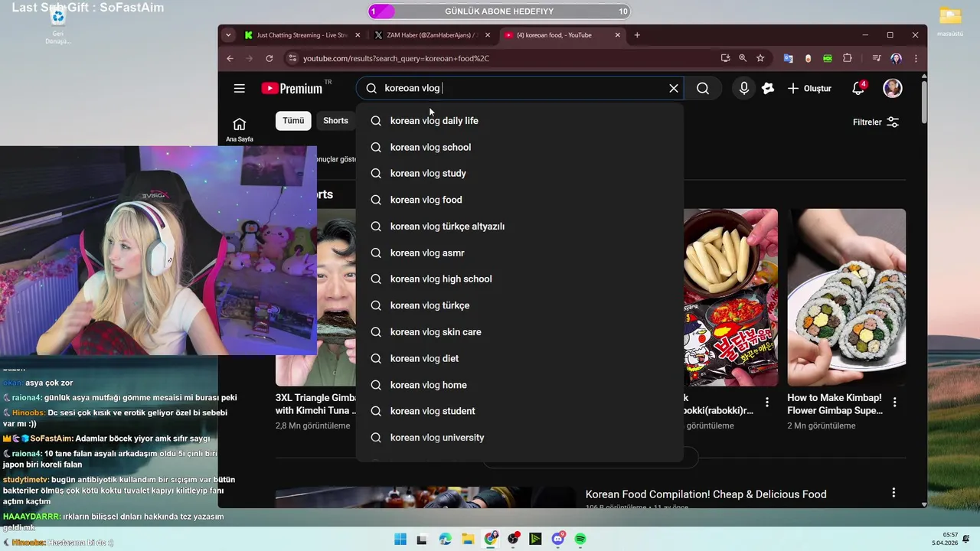Click the install app icon in address bar

725,58
